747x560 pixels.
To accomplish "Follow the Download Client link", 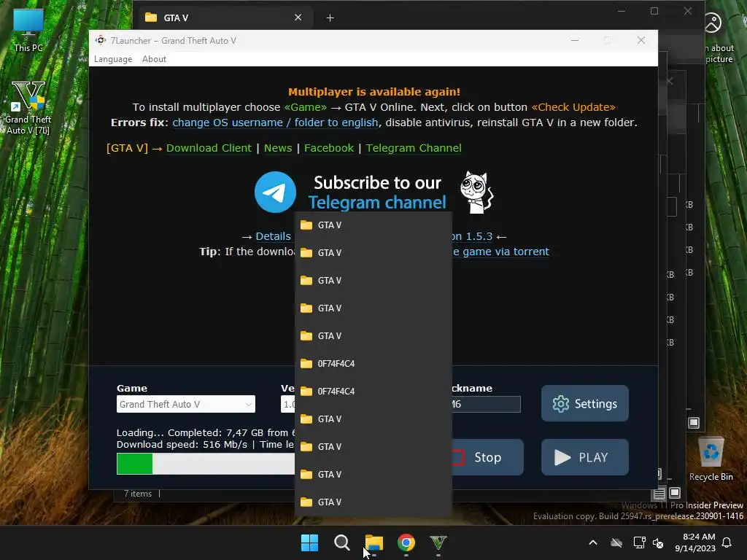I will (x=209, y=148).
